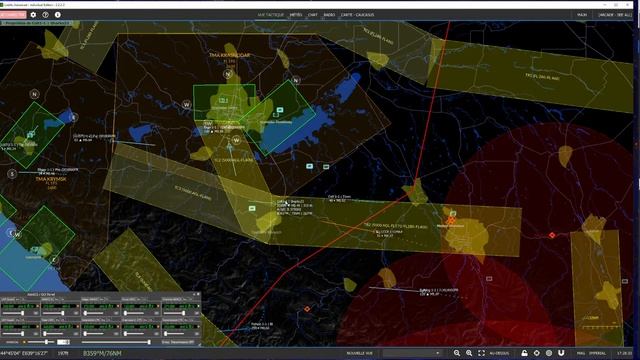
Task: Select the cyan icon at Maykop, left of Colt 1-1
Action: 252,208
